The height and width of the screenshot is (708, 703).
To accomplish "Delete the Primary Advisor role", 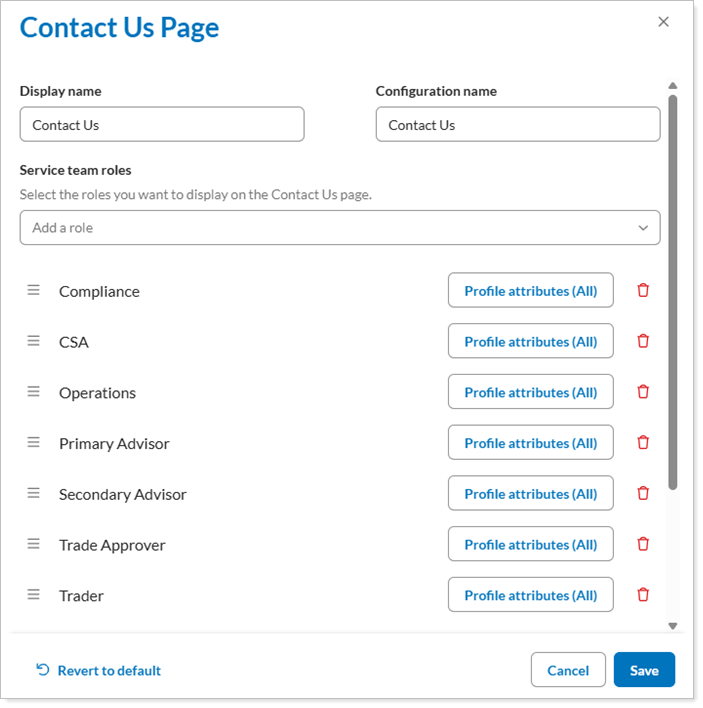I will point(643,443).
